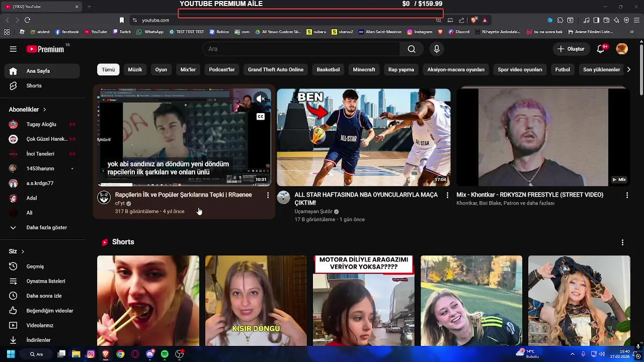This screenshot has height=362, width=644.
Task: Seek the preview video progress bar
Action: coord(184,185)
